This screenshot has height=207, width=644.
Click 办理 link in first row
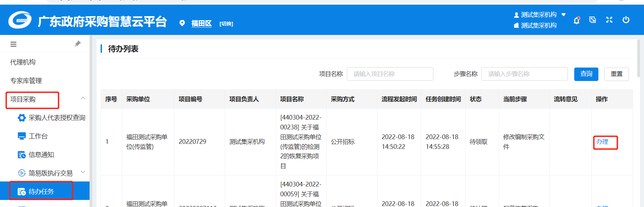pos(602,142)
